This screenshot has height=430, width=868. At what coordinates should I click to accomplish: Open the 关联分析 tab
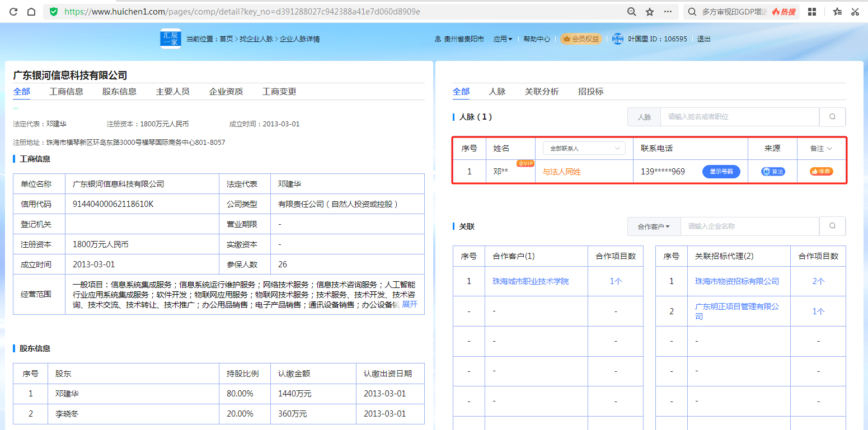541,92
